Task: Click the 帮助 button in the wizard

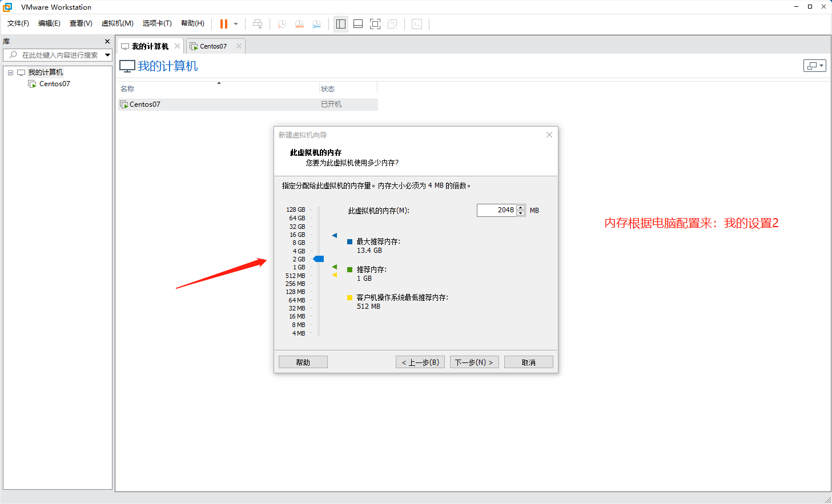Action: (x=303, y=362)
